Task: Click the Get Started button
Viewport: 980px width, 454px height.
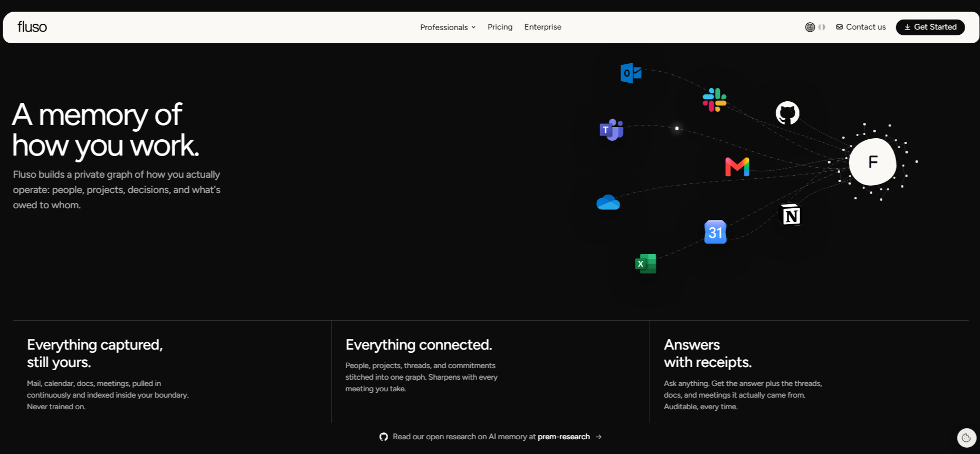Action: point(930,27)
